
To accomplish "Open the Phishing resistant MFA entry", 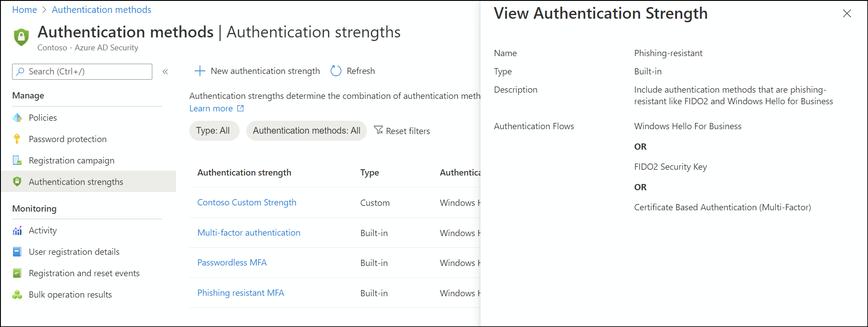I will point(240,293).
